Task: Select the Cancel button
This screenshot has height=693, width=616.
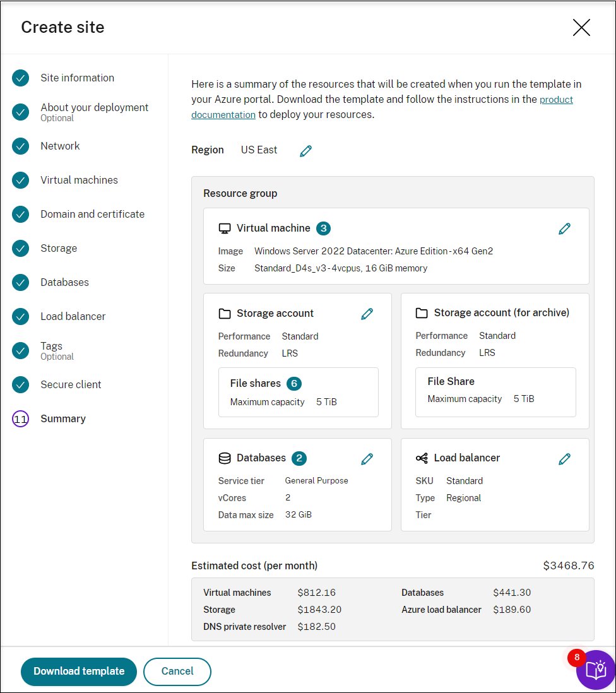Action: [x=177, y=672]
